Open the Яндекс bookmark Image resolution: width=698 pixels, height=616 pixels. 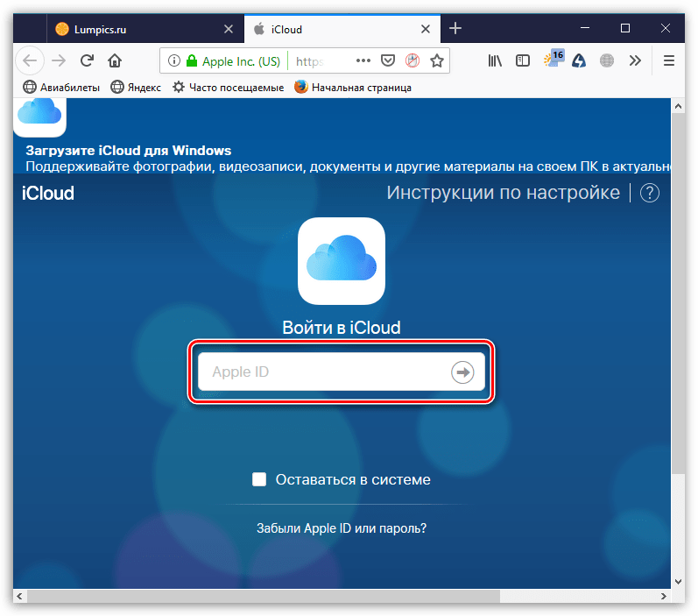(136, 88)
